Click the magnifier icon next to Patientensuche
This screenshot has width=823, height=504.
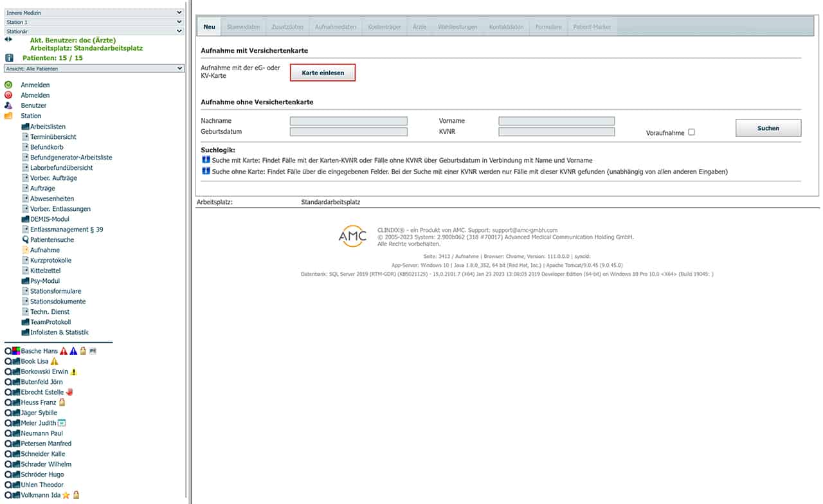[25, 240]
